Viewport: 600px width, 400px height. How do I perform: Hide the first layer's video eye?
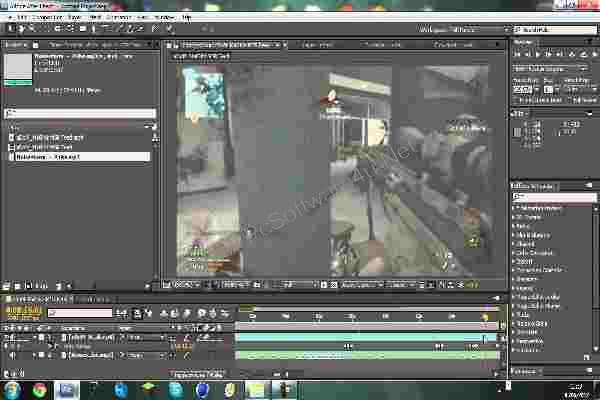7,338
